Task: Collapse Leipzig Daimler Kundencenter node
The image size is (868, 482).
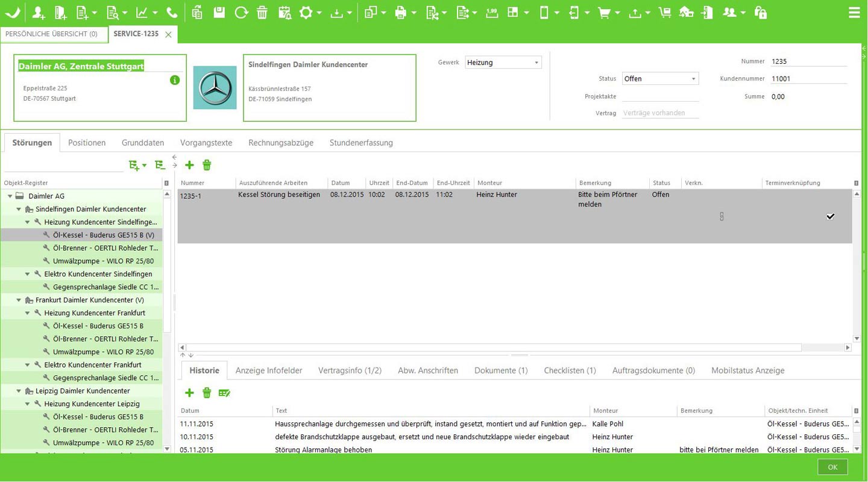Action: (x=19, y=391)
